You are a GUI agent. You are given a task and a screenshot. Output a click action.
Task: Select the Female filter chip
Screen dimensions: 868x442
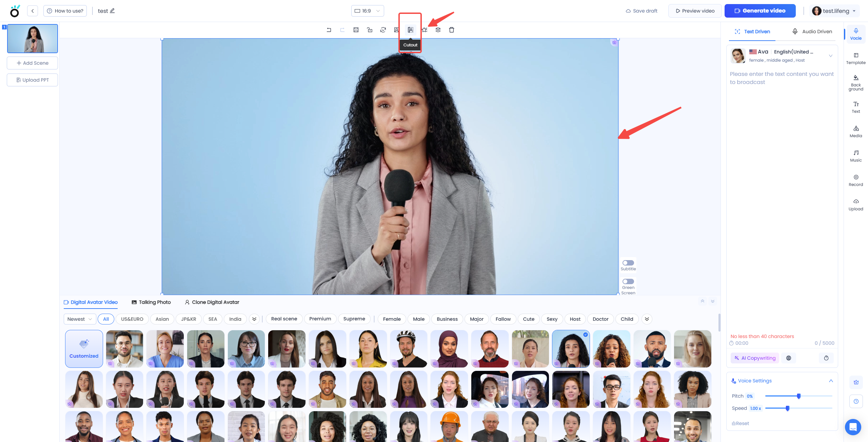[x=391, y=319]
